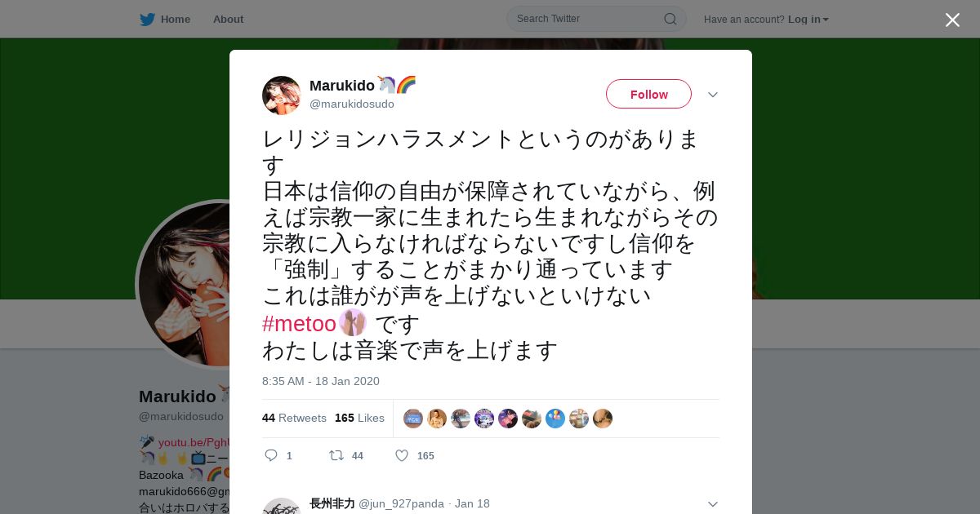Go to the About page
980x514 pixels.
click(228, 20)
